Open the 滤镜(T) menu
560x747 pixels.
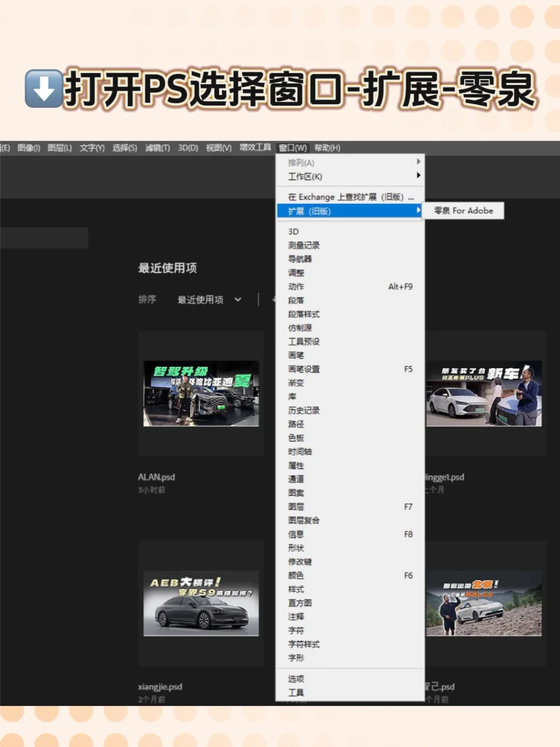click(157, 148)
